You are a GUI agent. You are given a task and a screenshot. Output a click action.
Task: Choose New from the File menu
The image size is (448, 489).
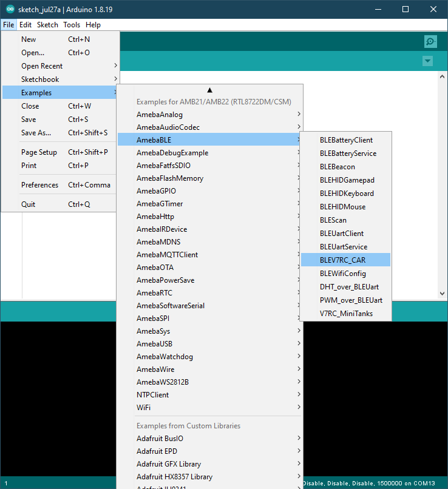pos(59,39)
